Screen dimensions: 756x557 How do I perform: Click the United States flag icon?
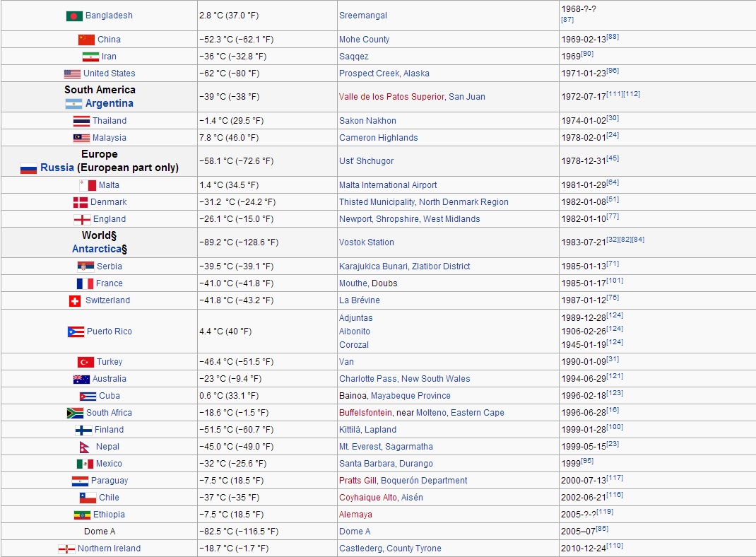click(72, 74)
